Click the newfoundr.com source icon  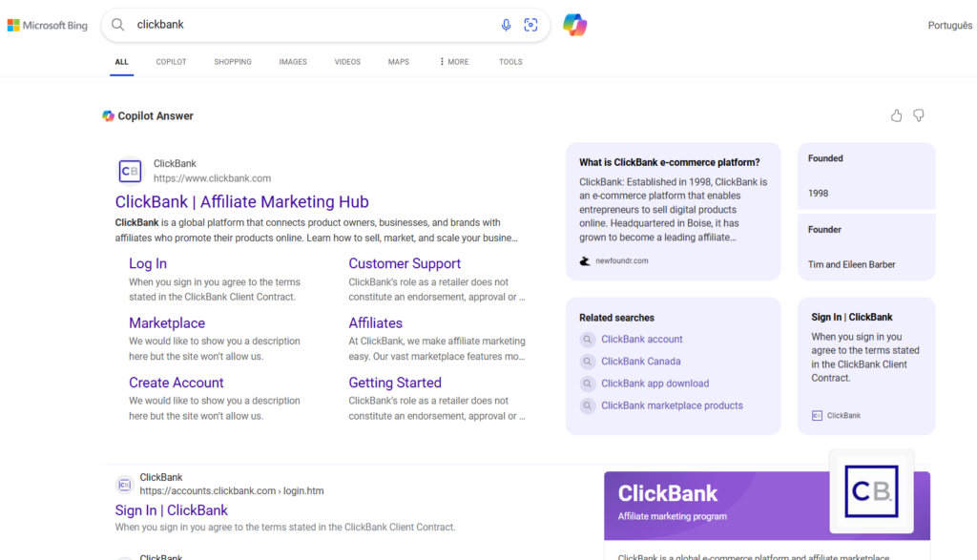click(x=585, y=261)
